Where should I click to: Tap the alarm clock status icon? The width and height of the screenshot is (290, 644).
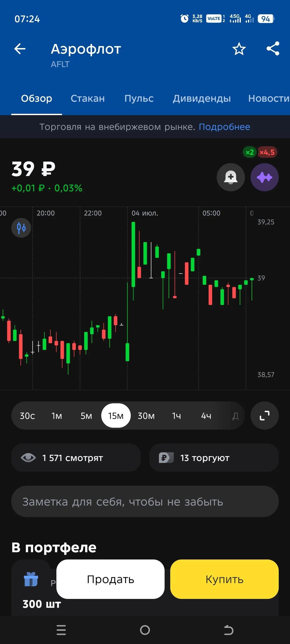184,19
